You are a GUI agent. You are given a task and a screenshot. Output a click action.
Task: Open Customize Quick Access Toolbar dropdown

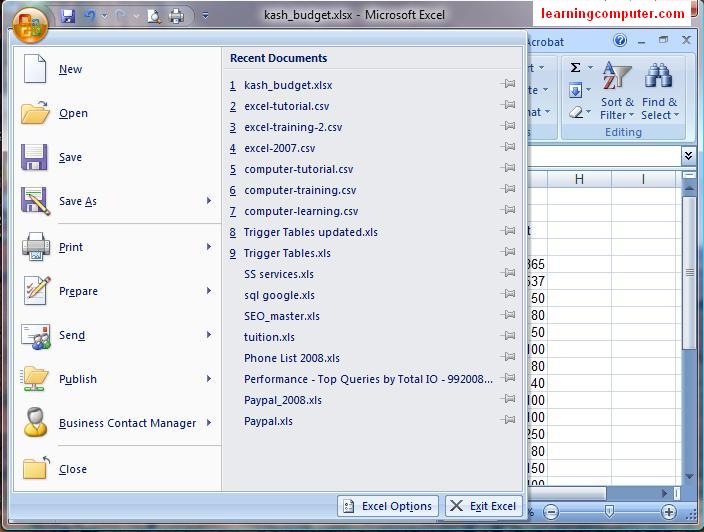[x=205, y=16]
